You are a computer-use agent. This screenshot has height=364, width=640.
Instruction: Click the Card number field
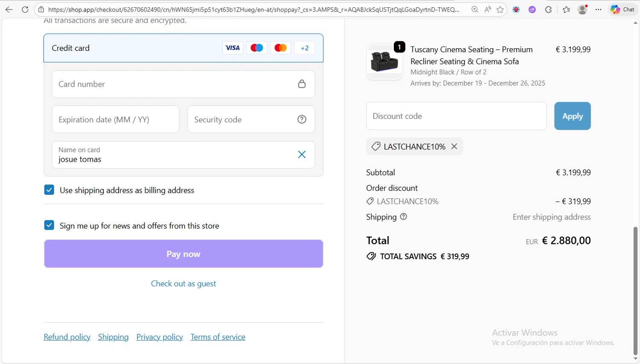(x=175, y=84)
